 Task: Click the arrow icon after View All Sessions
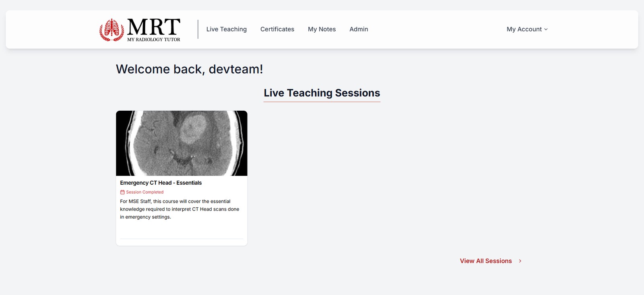(x=520, y=261)
